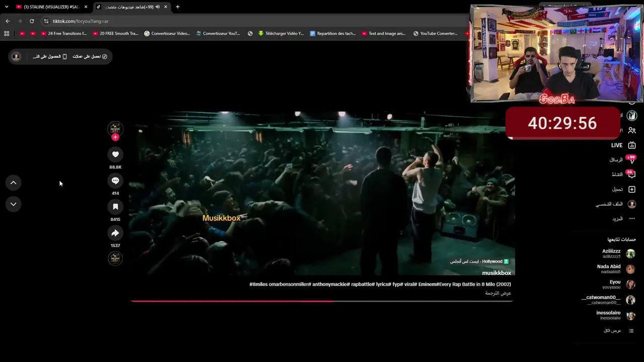Open النشاط activity with 55 badge

623,174
